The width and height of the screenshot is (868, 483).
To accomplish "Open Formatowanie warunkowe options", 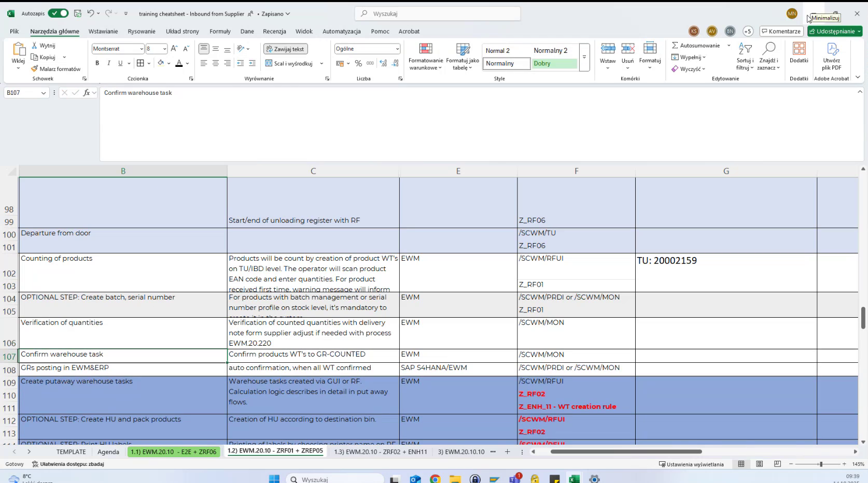I will tap(425, 57).
